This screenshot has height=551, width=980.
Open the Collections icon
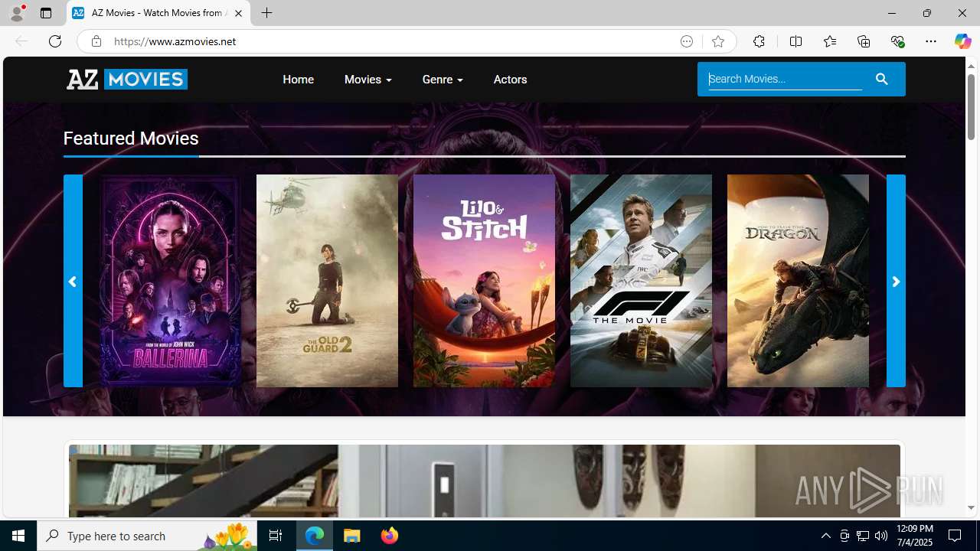pyautogui.click(x=864, y=41)
